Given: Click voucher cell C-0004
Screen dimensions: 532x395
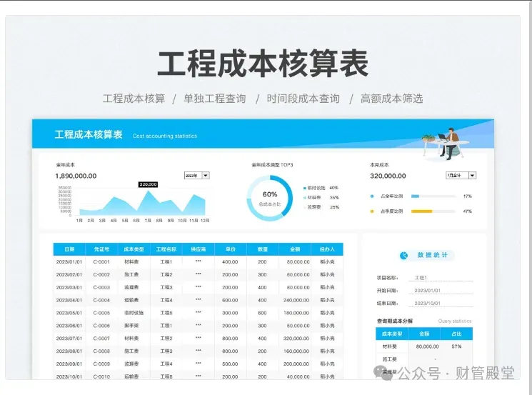Looking at the screenshot, I should tap(101, 300).
